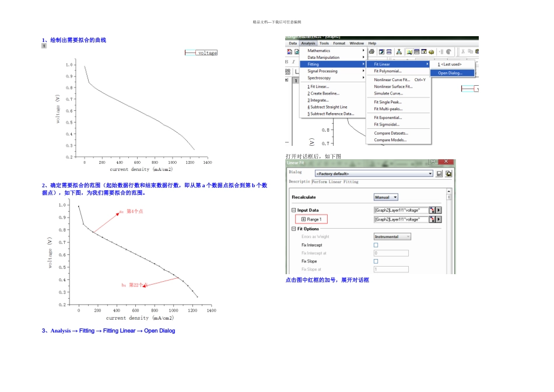Click the floppy-disk save theme icon in Linear Fit
The image size is (554, 392).
439,174
